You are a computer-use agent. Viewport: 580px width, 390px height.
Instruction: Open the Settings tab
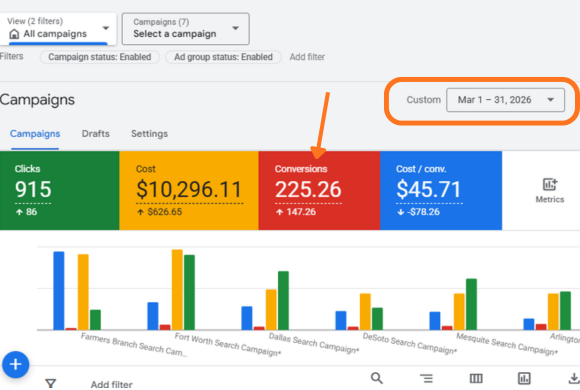pyautogui.click(x=149, y=134)
